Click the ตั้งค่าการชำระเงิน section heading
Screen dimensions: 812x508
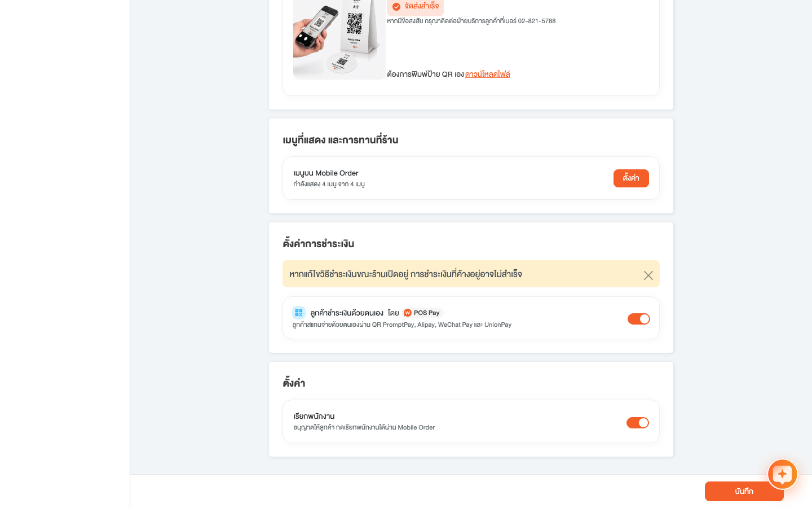[319, 244]
